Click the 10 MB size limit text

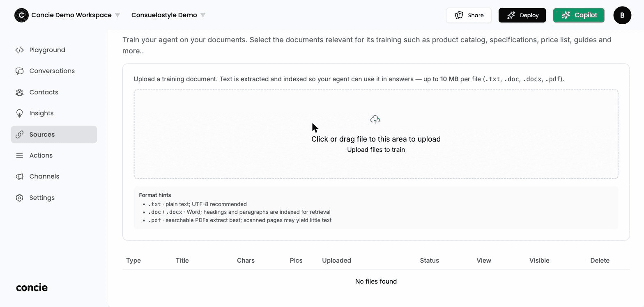449,79
